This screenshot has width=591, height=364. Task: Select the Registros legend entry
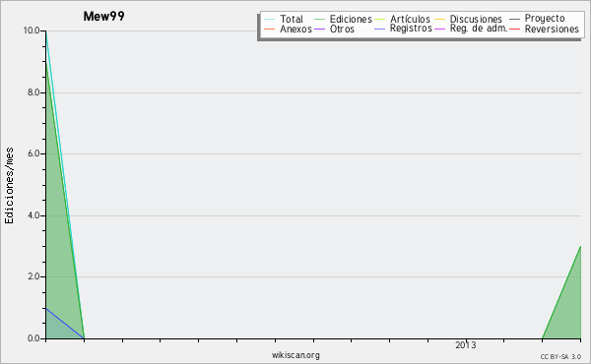[x=403, y=29]
